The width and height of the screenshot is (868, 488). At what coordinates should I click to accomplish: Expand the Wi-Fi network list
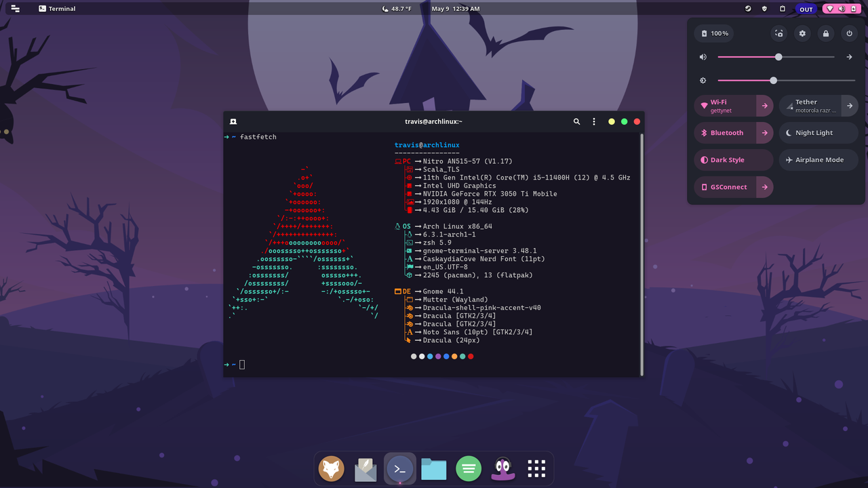[765, 106]
